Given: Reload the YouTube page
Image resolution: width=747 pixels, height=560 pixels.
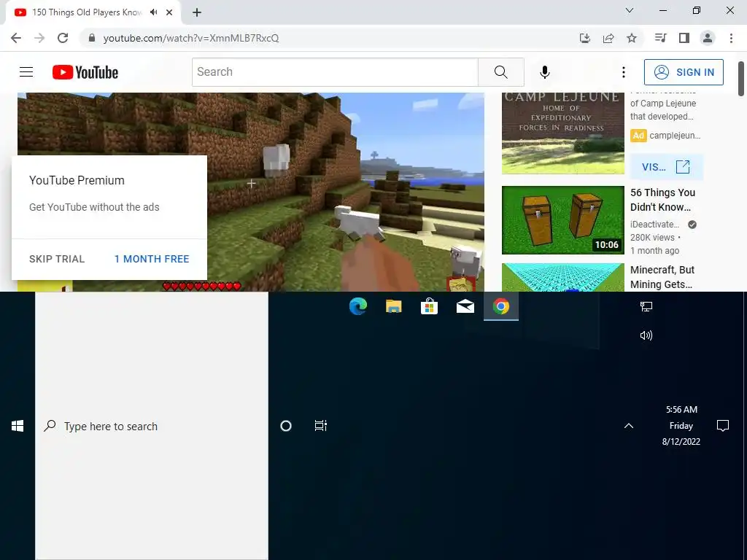Looking at the screenshot, I should tap(63, 38).
